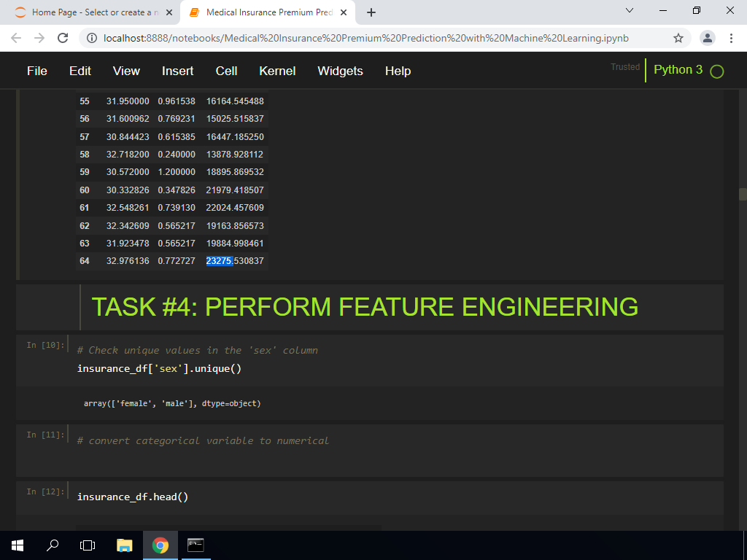Click the kernel idle circle indicator
Screen dimensions: 747x560
point(716,72)
